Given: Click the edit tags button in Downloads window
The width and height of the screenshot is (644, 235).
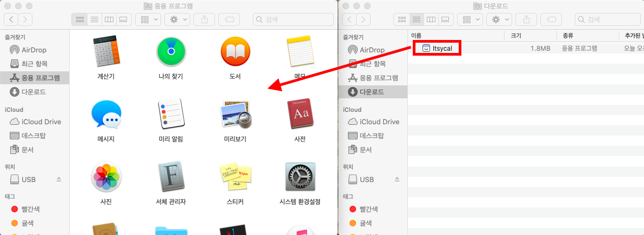Looking at the screenshot, I should click(551, 19).
